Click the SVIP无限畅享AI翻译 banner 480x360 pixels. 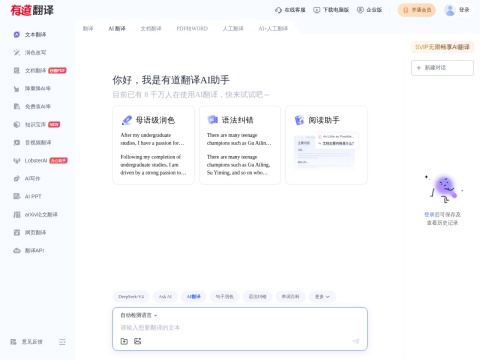[x=442, y=47]
